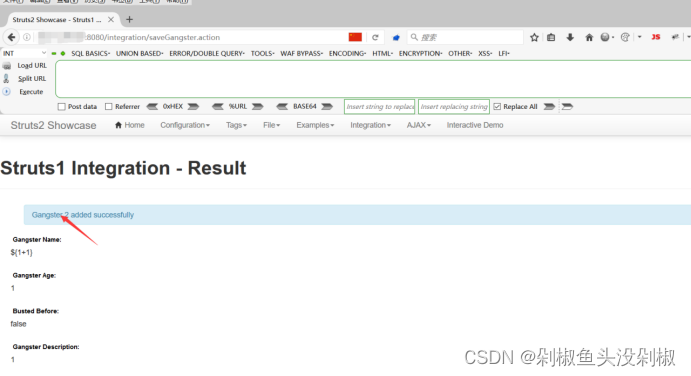The width and height of the screenshot is (691, 376).
Task: Click the HackBar Execute play icon
Action: (x=7, y=92)
